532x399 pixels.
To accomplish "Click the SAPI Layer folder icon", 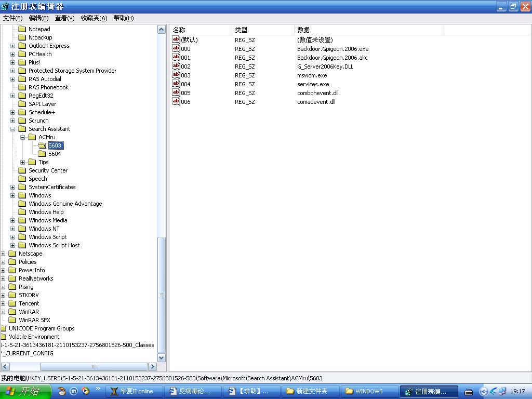I will click(x=22, y=104).
